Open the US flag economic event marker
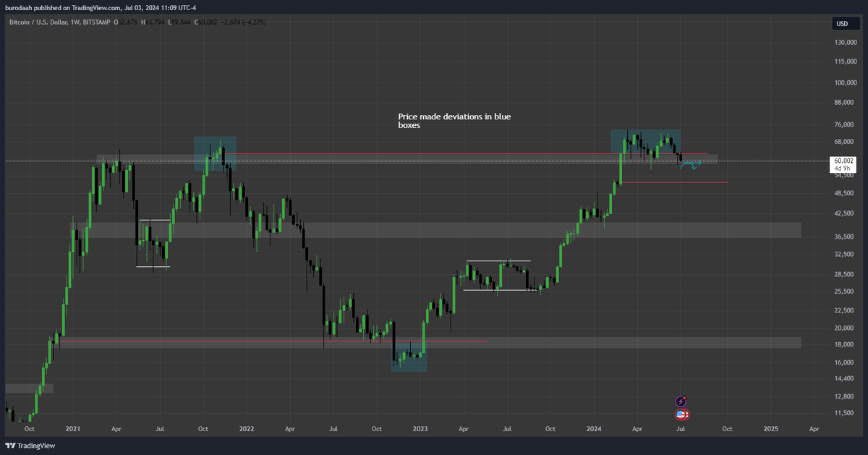The height and width of the screenshot is (455, 868). [x=681, y=414]
